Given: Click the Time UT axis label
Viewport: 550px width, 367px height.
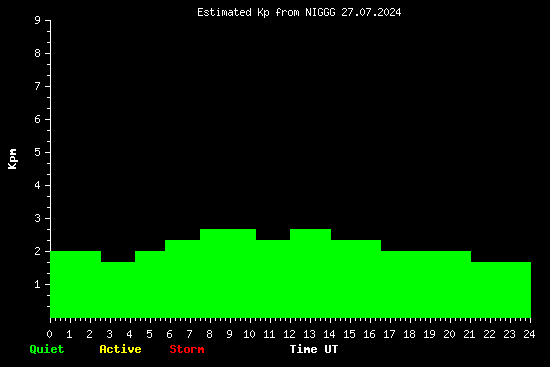Looking at the screenshot, I should (314, 349).
